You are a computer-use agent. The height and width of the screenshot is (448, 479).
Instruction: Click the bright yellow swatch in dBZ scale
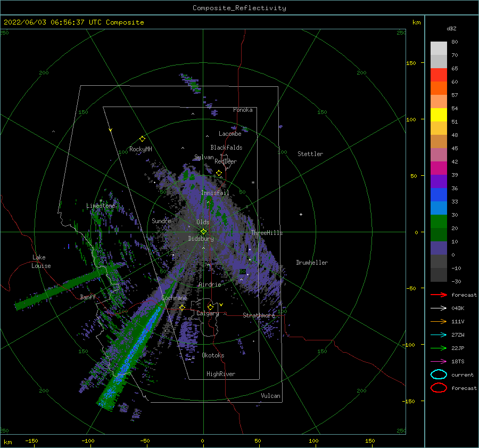[x=439, y=115]
